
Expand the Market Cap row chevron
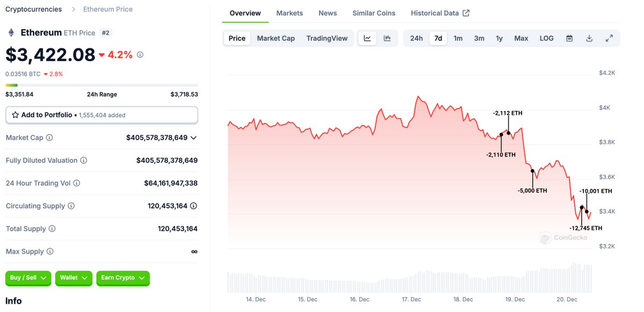point(194,137)
